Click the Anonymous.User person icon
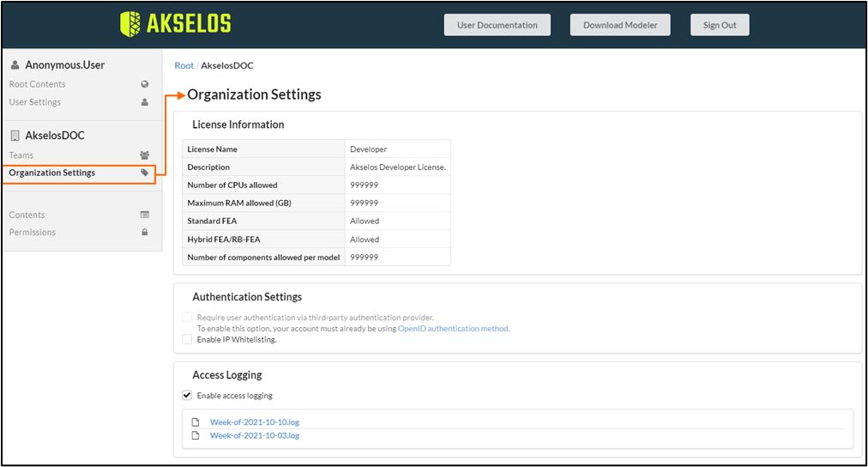 point(15,65)
